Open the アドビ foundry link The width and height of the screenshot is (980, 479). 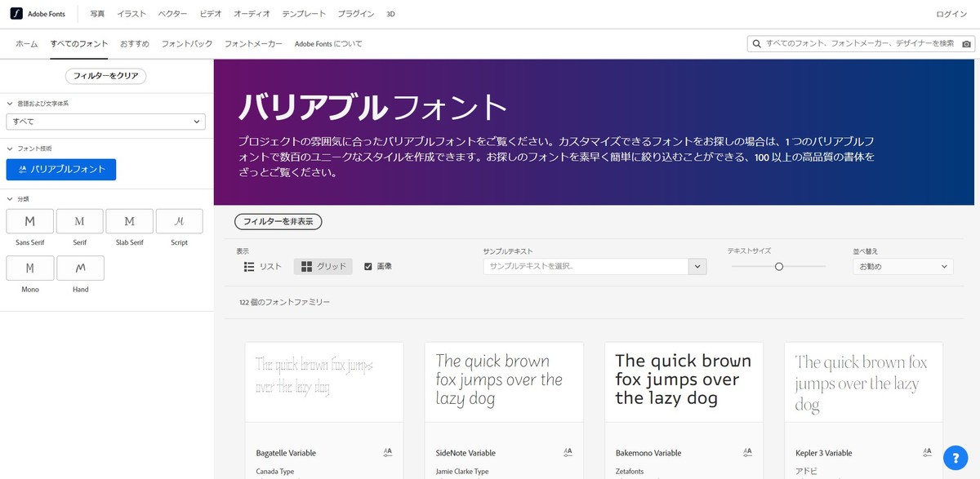pos(805,471)
